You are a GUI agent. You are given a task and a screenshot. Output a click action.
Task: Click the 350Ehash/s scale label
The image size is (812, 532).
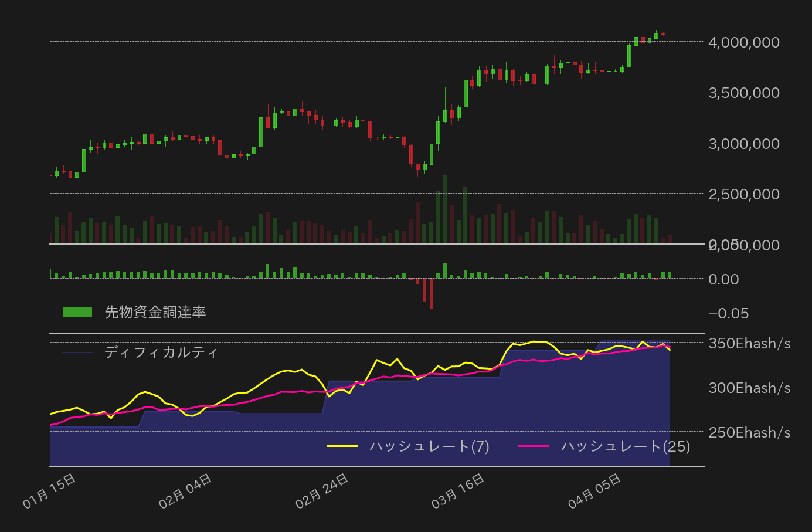click(x=749, y=344)
